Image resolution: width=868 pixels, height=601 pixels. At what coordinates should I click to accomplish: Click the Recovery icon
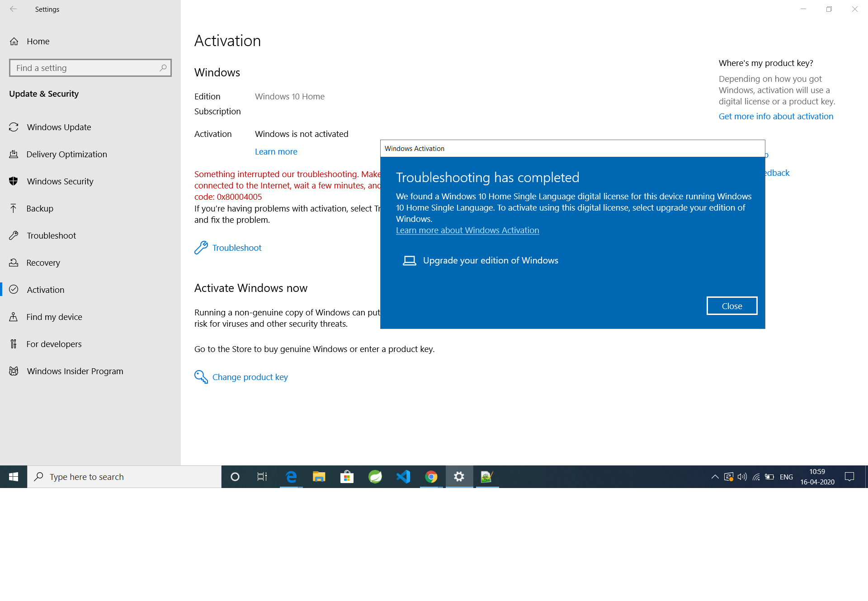click(x=14, y=263)
